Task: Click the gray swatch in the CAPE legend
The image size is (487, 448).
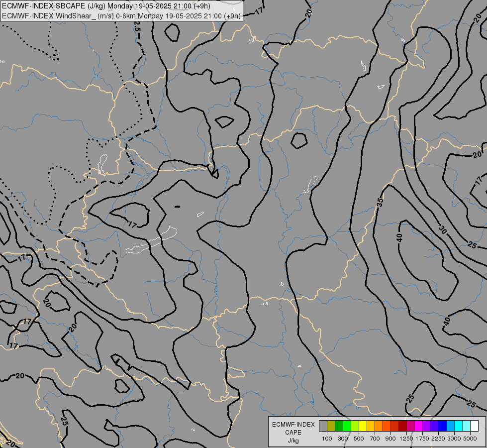Action: tap(323, 426)
